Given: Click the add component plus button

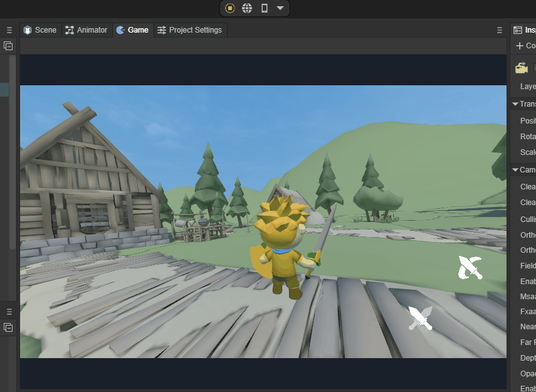Looking at the screenshot, I should 519,46.
